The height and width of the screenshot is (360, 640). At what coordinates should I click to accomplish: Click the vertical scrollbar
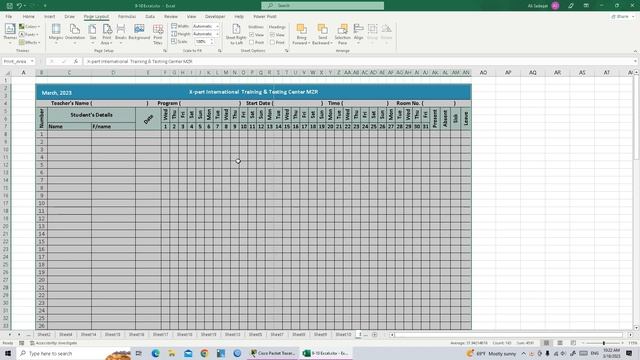(x=636, y=200)
